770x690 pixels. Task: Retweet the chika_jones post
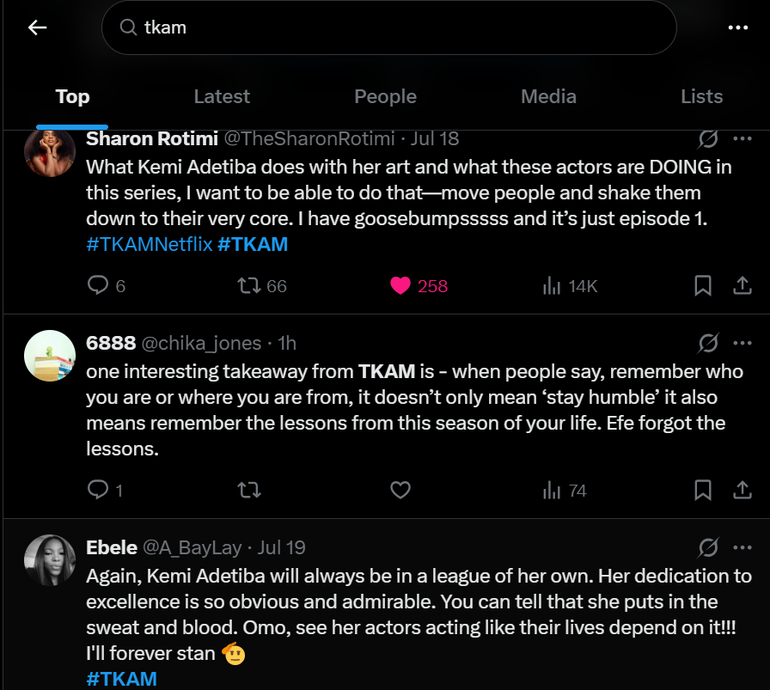pyautogui.click(x=248, y=490)
